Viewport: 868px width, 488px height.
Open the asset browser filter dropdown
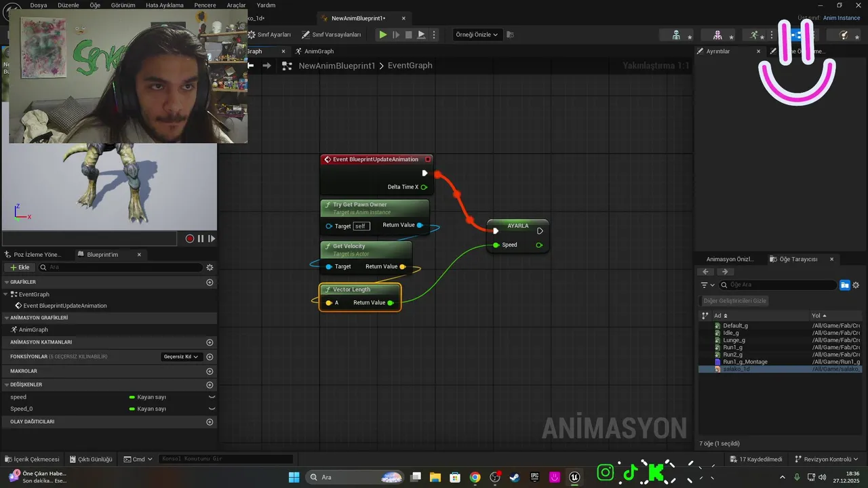click(x=707, y=285)
